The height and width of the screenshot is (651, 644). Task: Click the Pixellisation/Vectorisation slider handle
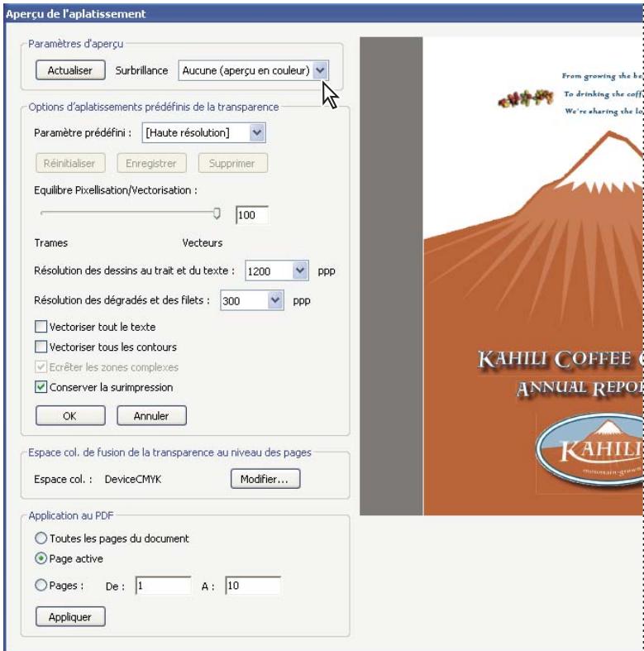(217, 213)
